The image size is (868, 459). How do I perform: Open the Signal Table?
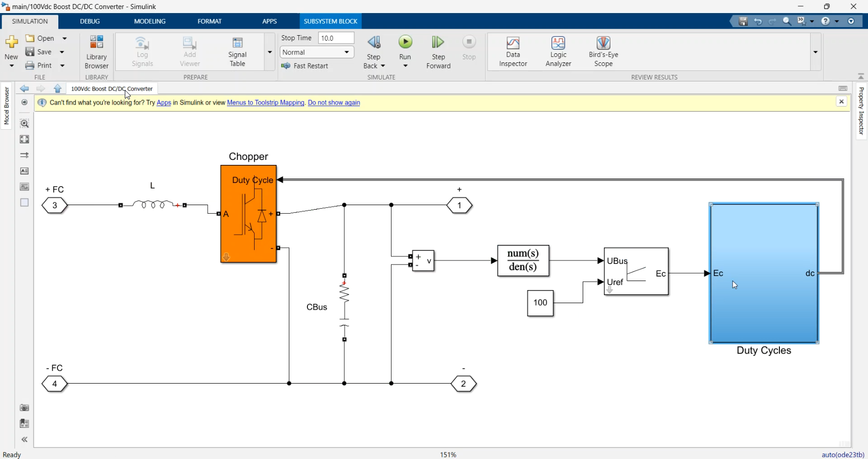tap(238, 52)
